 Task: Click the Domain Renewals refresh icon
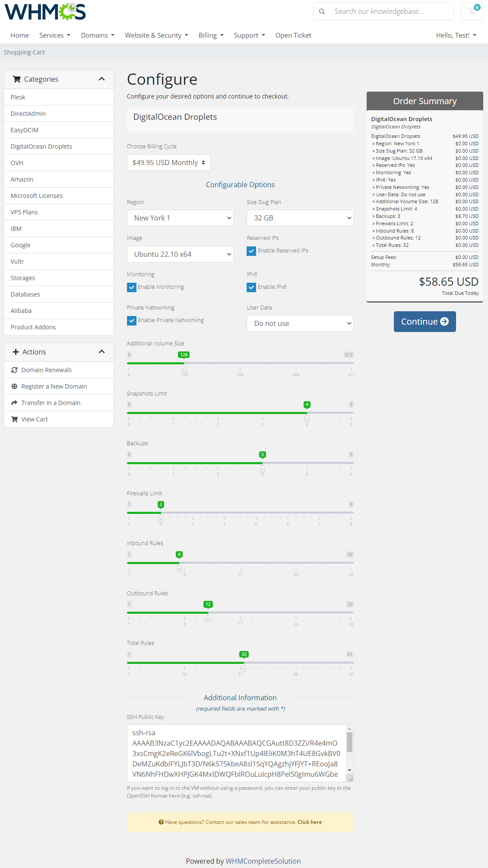[x=14, y=370]
